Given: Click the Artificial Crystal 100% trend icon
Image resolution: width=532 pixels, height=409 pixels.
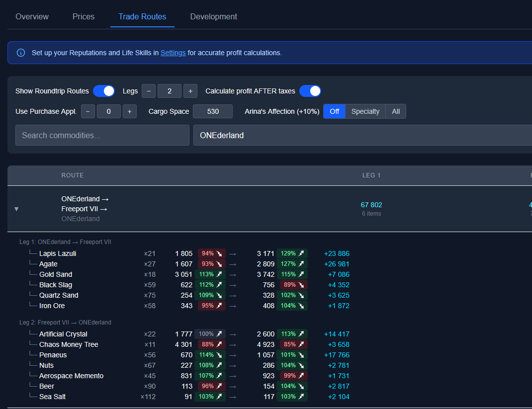Looking at the screenshot, I should coord(219,334).
